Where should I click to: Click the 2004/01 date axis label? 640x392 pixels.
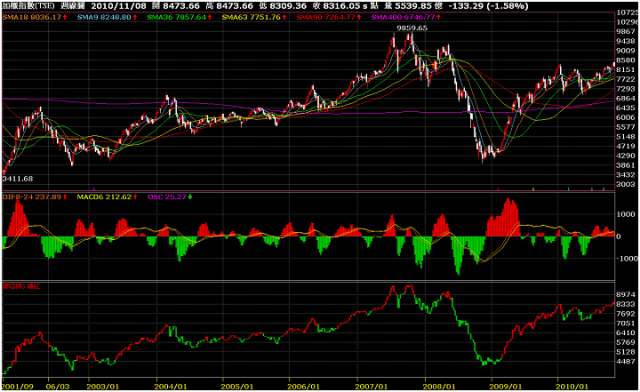[171, 386]
